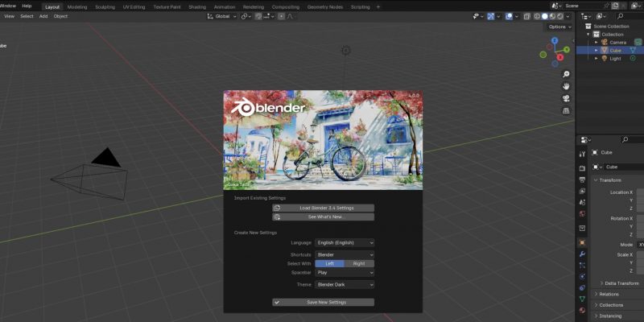Click See What's New button
Viewport: 644px width, 322px height.
[324, 217]
